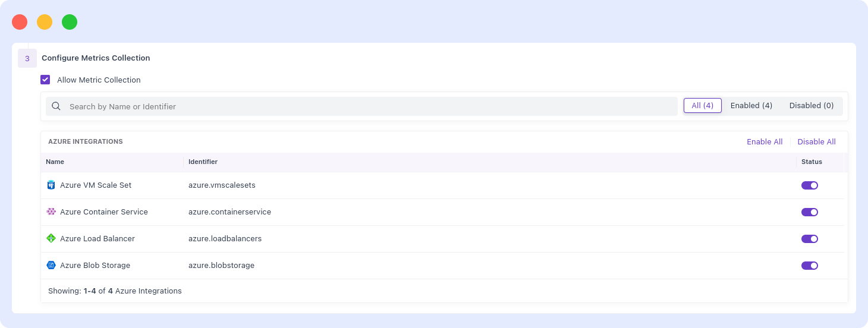Click the search magnifier icon
Viewport: 868px width, 328px height.
point(56,106)
